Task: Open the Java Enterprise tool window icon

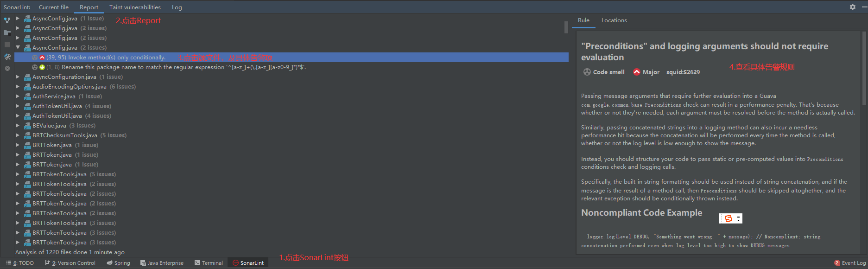Action: [x=162, y=263]
